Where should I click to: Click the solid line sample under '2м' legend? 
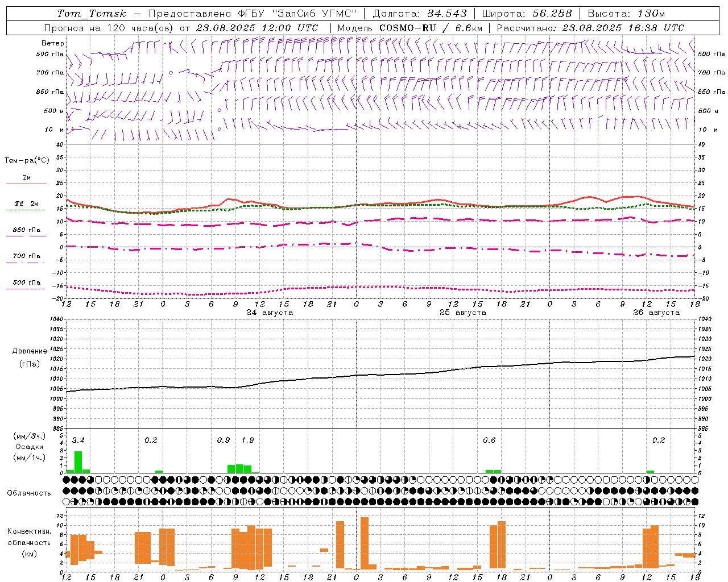[x=26, y=184]
